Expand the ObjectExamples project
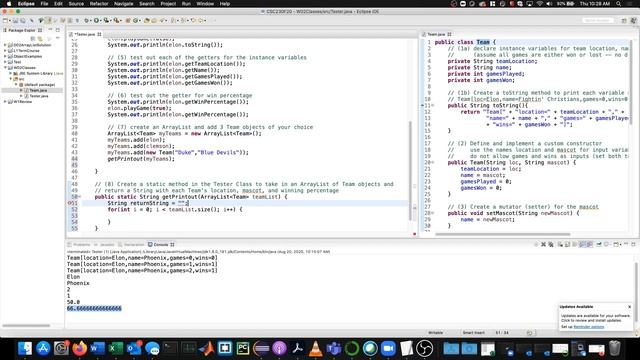The image size is (640, 360). coord(5,57)
